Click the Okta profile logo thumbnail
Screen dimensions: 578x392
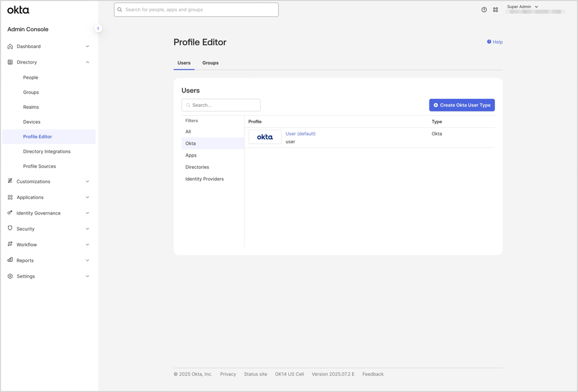coord(265,137)
